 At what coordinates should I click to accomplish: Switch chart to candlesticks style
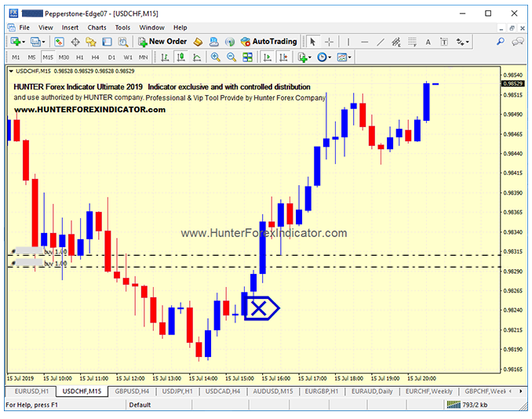tap(180, 57)
